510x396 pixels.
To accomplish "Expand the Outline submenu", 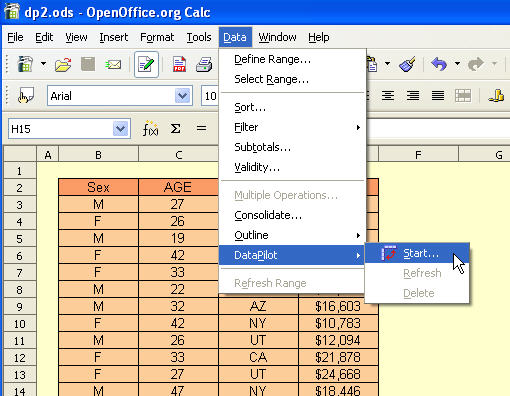I will [x=292, y=235].
